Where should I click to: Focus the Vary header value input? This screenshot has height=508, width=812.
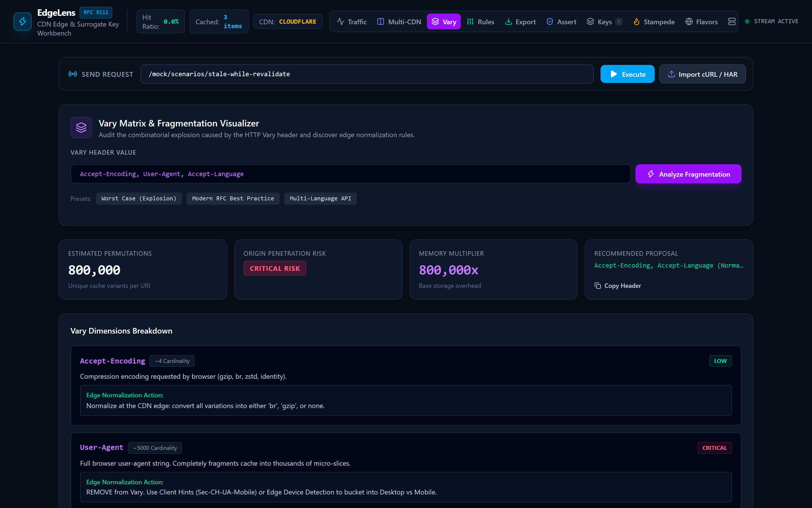[350, 174]
